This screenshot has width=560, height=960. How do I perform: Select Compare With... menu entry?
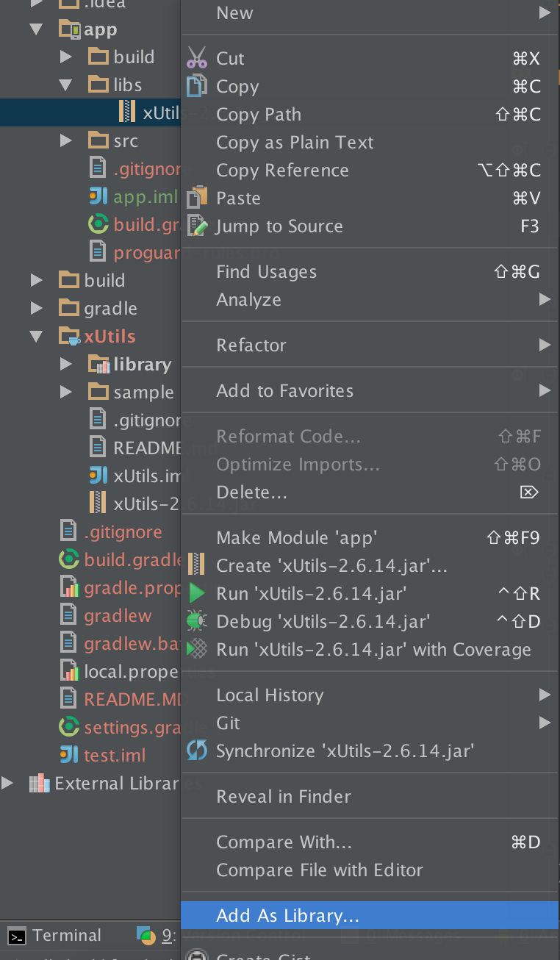click(x=370, y=842)
